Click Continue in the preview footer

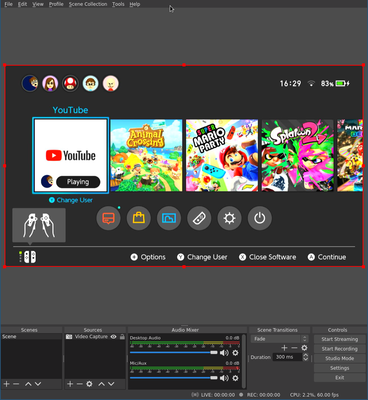(327, 257)
